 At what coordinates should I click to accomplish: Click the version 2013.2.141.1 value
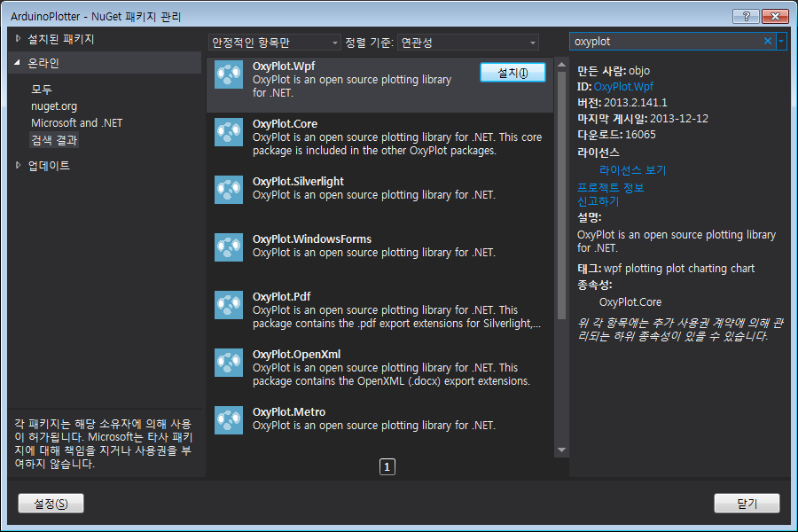[635, 102]
